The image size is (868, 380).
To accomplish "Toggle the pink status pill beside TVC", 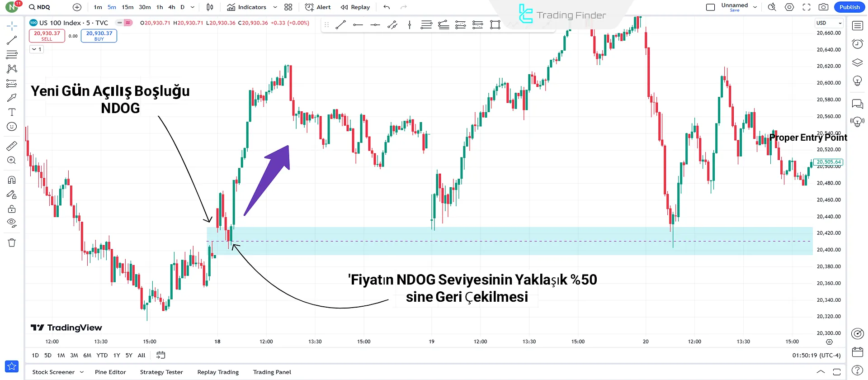I will point(128,23).
